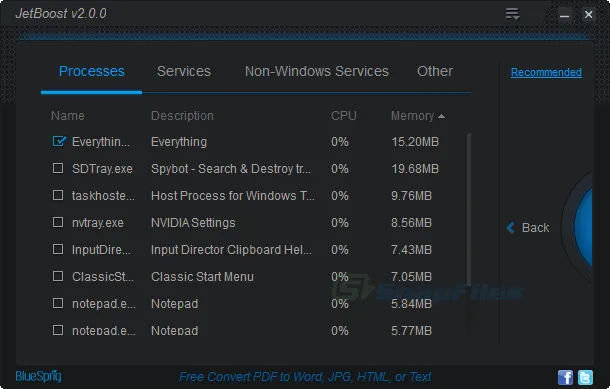Sort list by CPU column header
The width and height of the screenshot is (610, 389).
coord(344,116)
